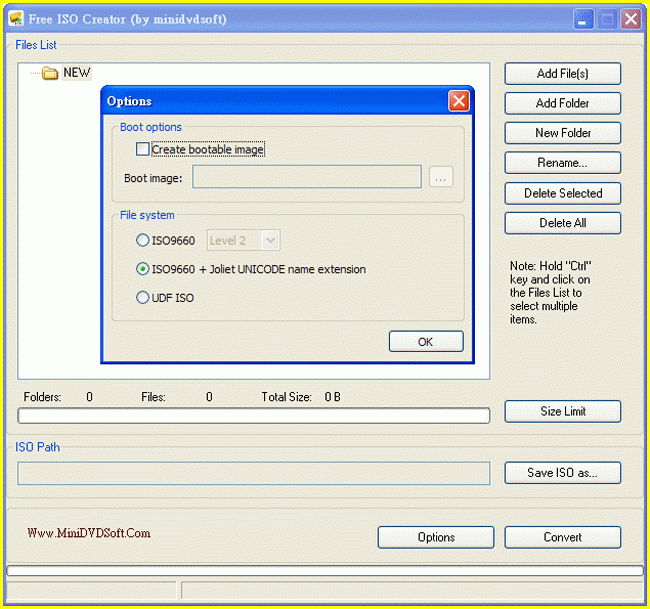Select the NEW folder icon in Files List
This screenshot has width=650, height=609.
(50, 73)
